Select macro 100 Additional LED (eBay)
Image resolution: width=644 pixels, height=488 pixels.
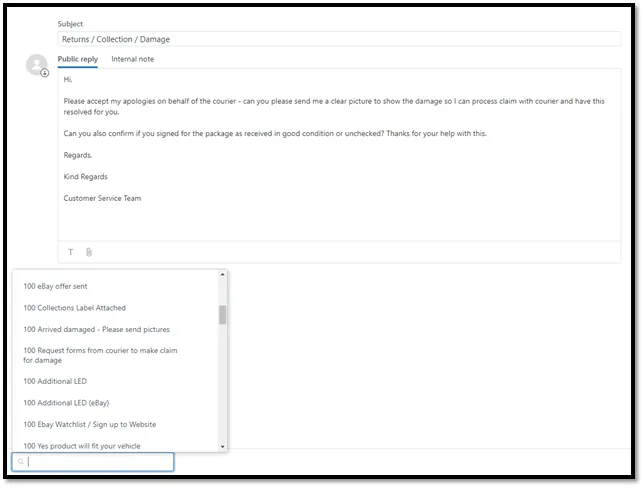67,403
